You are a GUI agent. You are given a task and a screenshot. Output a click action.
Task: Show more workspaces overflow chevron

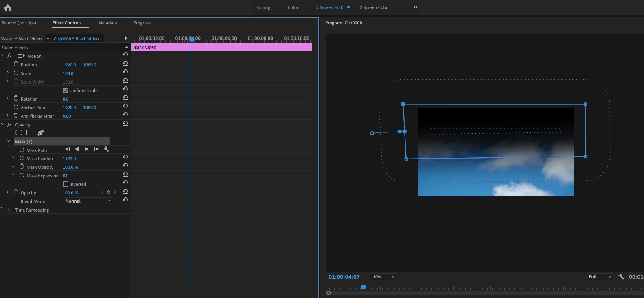point(415,7)
